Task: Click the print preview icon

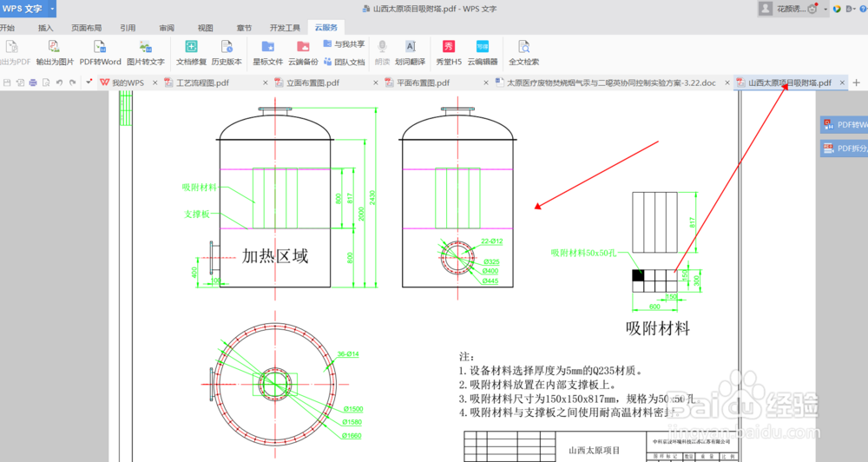Action: [x=46, y=82]
